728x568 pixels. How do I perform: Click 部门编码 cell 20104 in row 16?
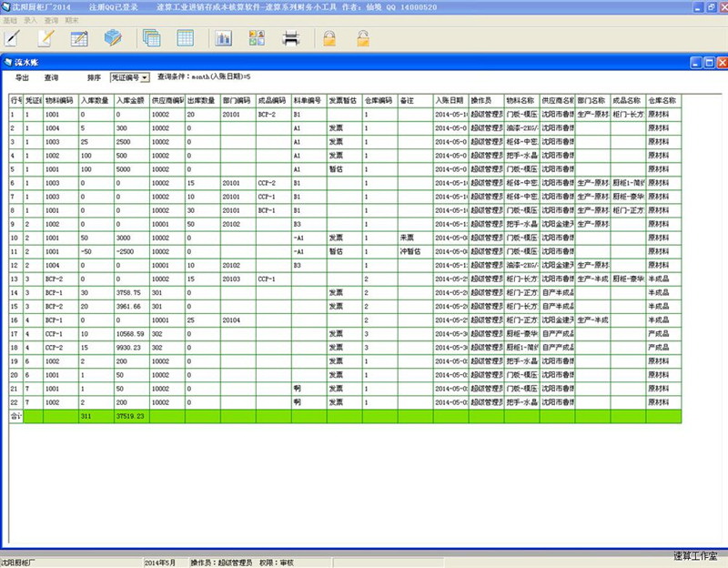coord(238,320)
